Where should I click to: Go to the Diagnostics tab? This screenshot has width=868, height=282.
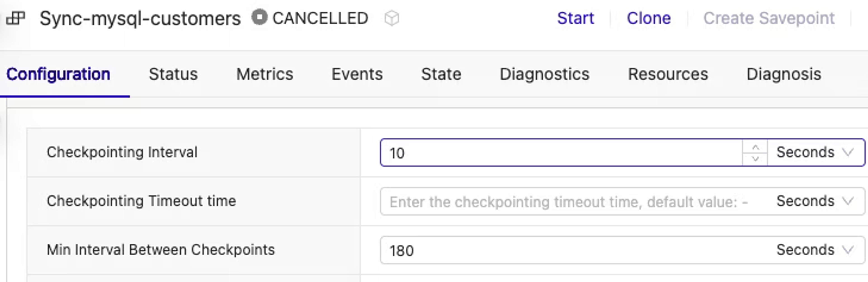point(545,74)
